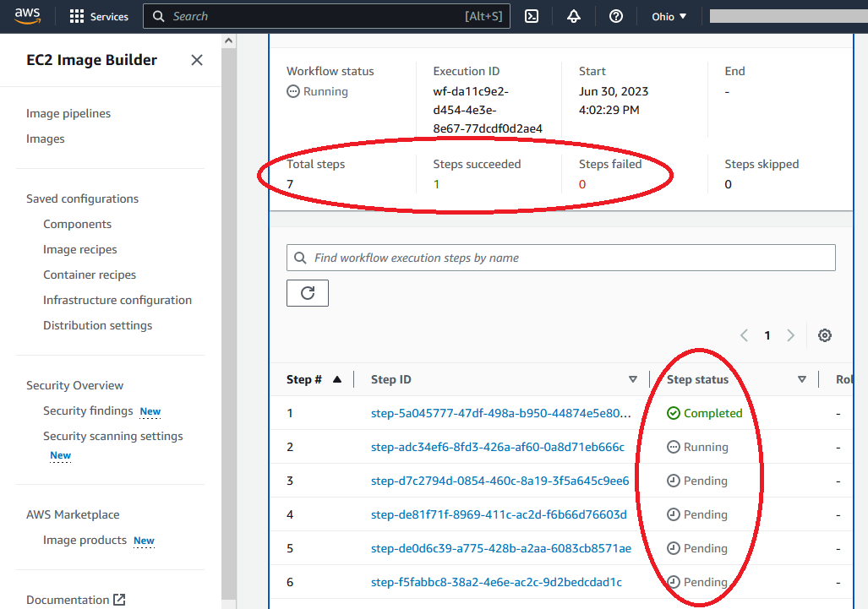The image size is (868, 609).
Task: Click the Total steps value 7
Action: click(x=290, y=184)
